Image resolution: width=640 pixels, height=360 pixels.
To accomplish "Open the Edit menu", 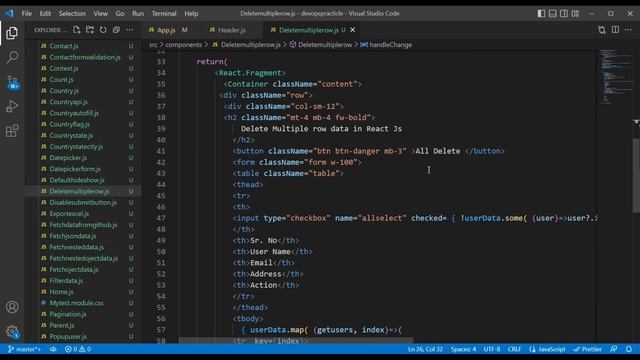I will click(45, 13).
